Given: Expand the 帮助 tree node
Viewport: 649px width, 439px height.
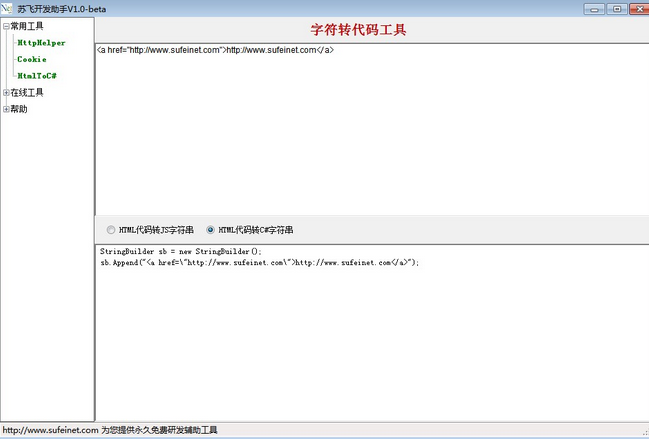Looking at the screenshot, I should [6, 109].
